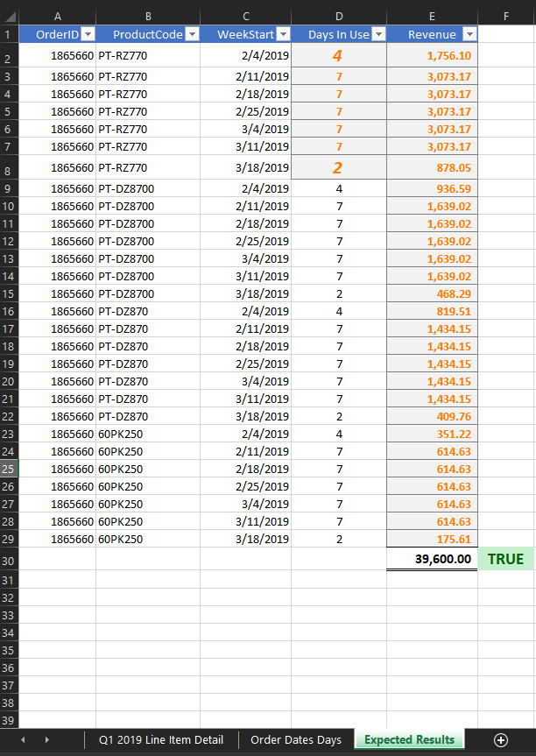Click date 2/11/2019 in row 3
536x756 pixels.
(x=246, y=76)
